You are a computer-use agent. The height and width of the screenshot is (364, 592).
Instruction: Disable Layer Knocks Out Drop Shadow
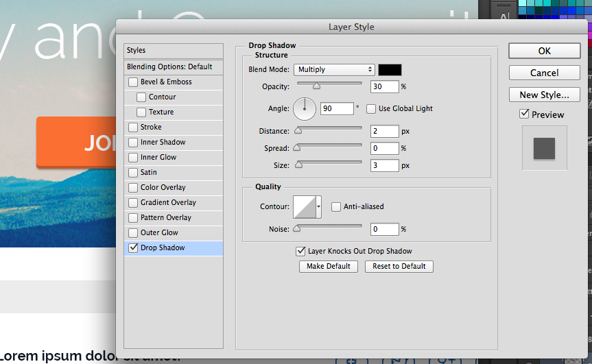point(300,251)
